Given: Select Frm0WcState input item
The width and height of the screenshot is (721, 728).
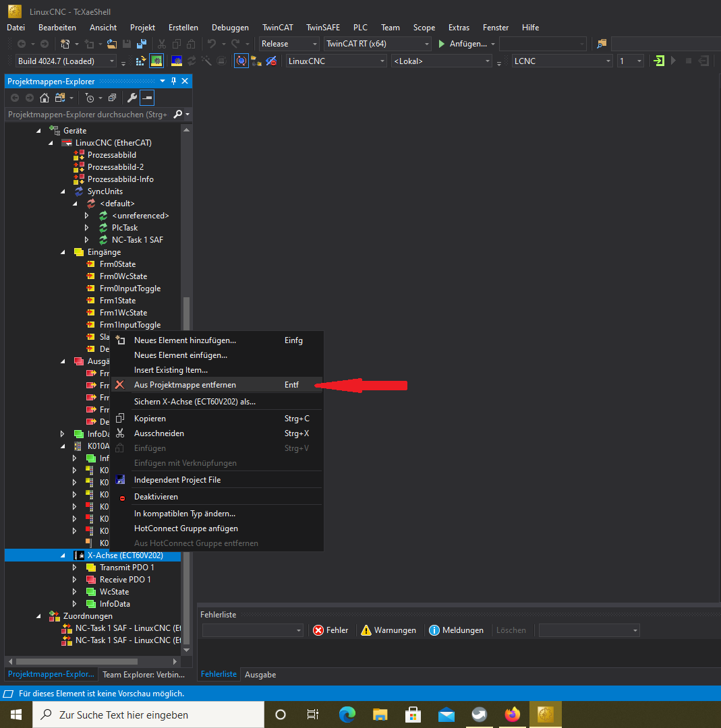Looking at the screenshot, I should (x=123, y=276).
